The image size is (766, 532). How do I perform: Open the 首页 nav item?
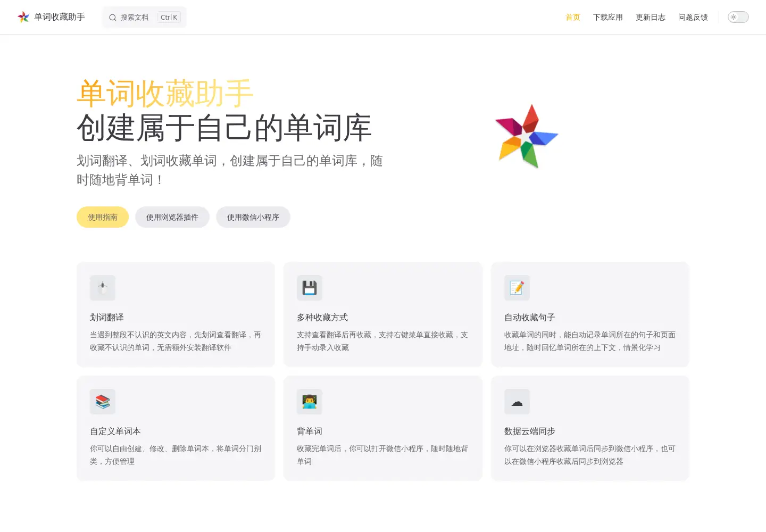pyautogui.click(x=573, y=17)
